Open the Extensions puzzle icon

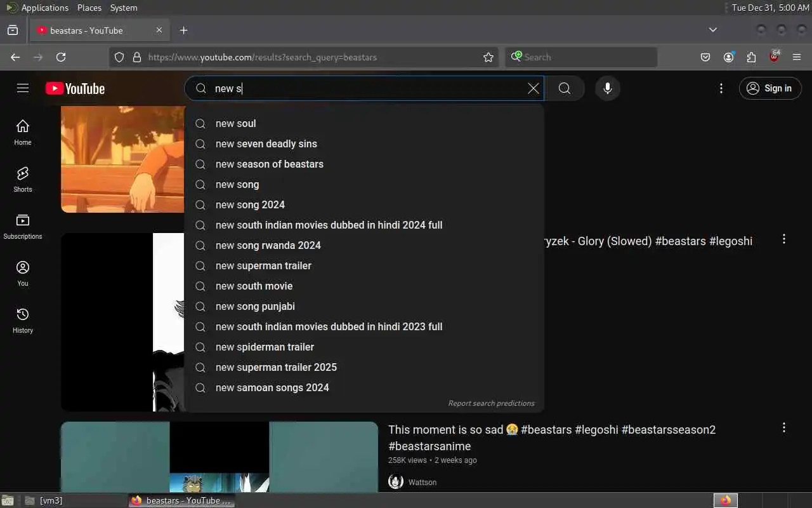pyautogui.click(x=751, y=57)
